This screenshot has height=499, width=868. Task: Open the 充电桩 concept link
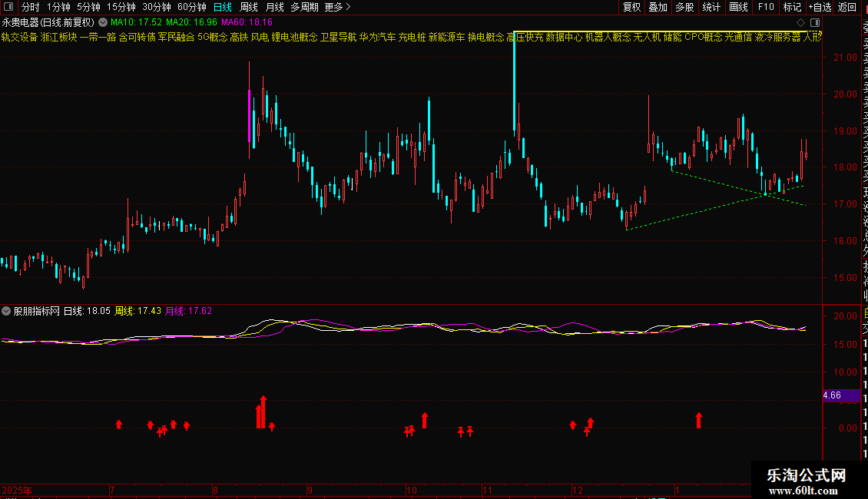412,37
